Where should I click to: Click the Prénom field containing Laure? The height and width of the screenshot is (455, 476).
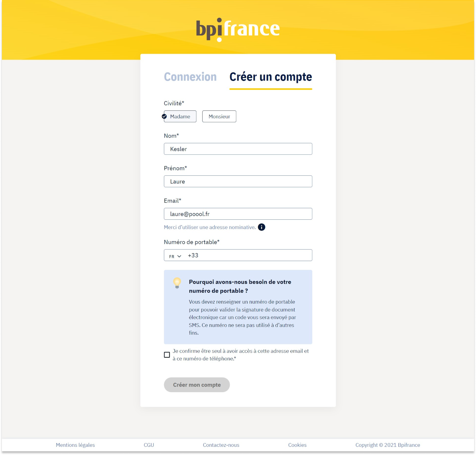click(238, 181)
